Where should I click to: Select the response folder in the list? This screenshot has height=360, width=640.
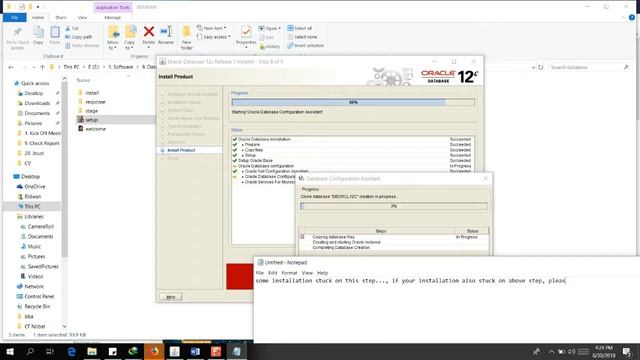pyautogui.click(x=96, y=102)
